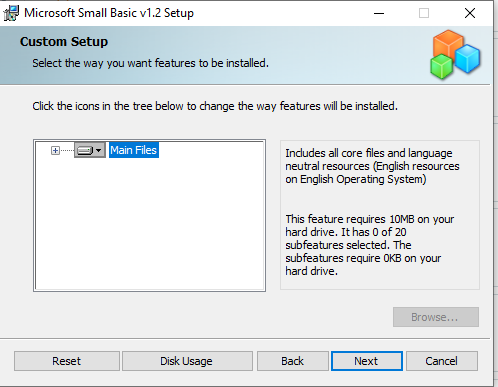This screenshot has height=387, width=498.
Task: Cancel the Small Basic setup
Action: point(442,361)
